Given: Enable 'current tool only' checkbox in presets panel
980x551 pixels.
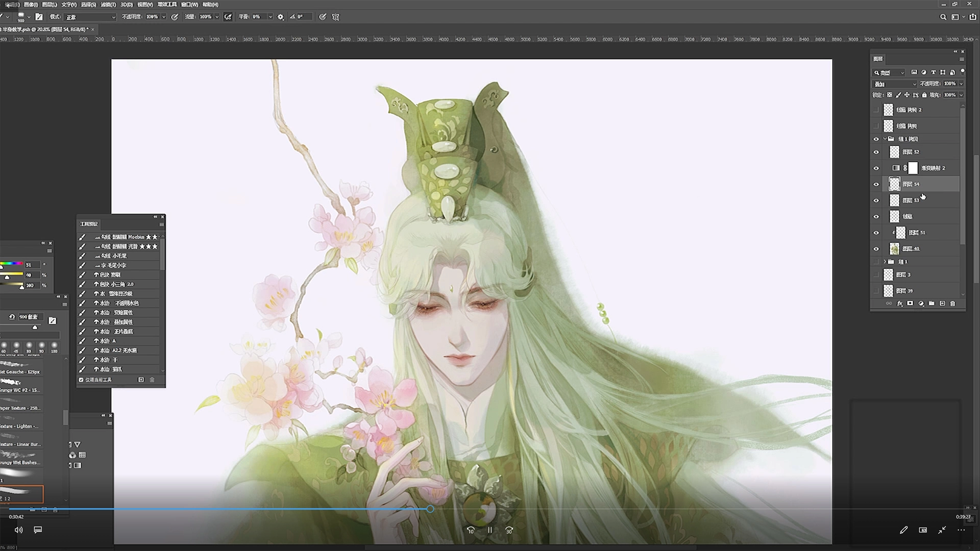Looking at the screenshot, I should pos(81,380).
